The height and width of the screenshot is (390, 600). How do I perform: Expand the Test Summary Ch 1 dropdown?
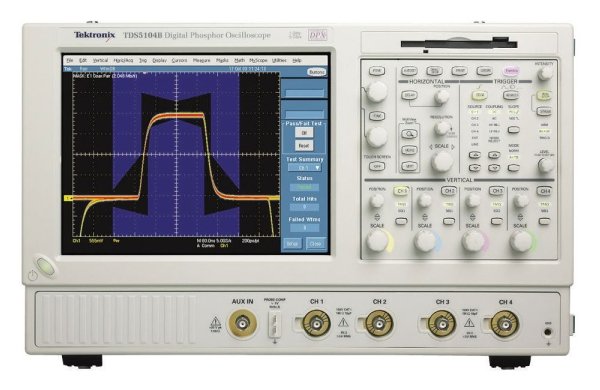click(x=305, y=168)
